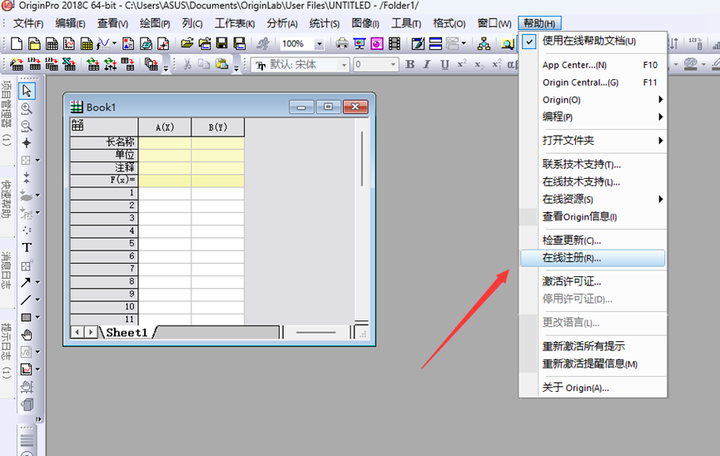Click the Open project folder icon
The image size is (720, 456).
point(187,44)
